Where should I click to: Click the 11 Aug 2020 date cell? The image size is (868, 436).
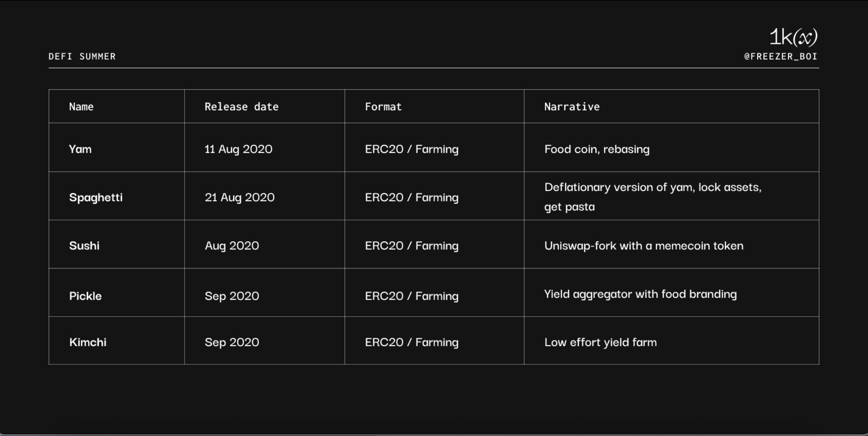[238, 149]
